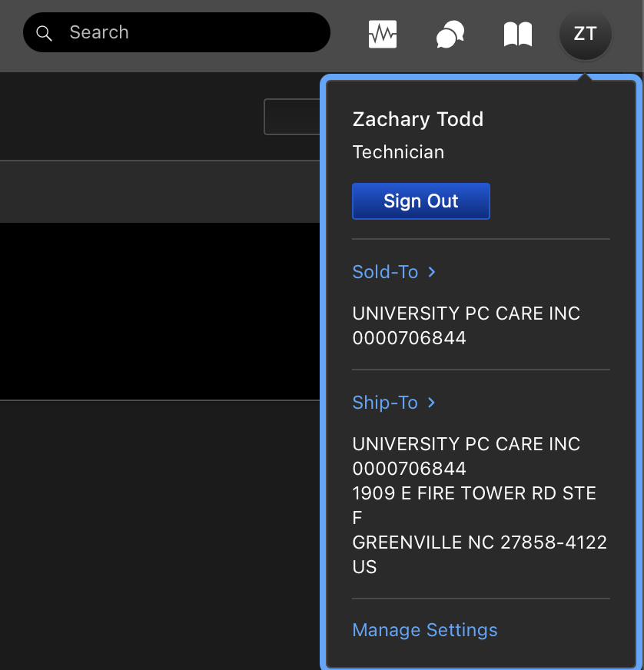Open the book reference icon
Image resolution: width=644 pixels, height=670 pixels.
click(x=517, y=34)
